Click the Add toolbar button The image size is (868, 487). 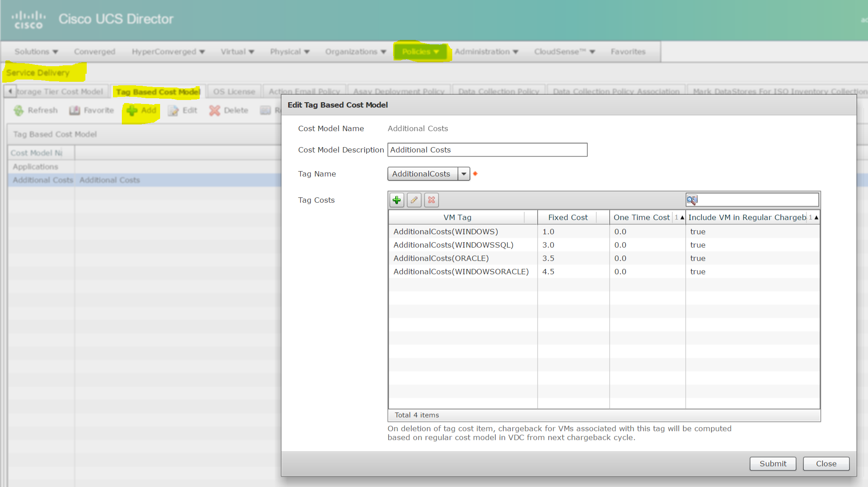point(141,110)
